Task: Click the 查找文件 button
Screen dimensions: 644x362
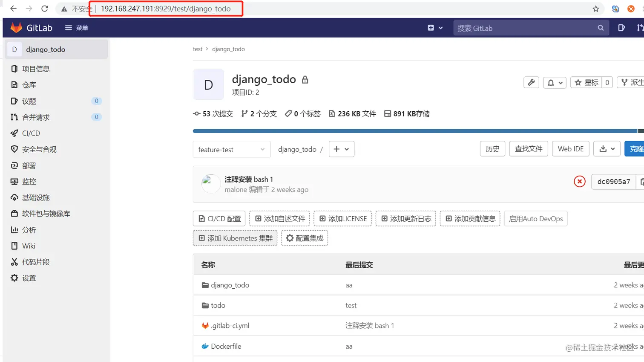Action: pyautogui.click(x=529, y=149)
